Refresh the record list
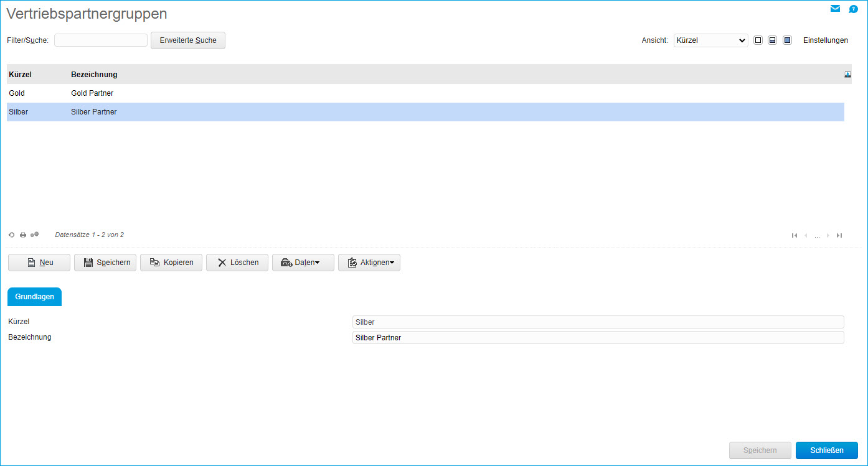868x466 pixels. (12, 235)
